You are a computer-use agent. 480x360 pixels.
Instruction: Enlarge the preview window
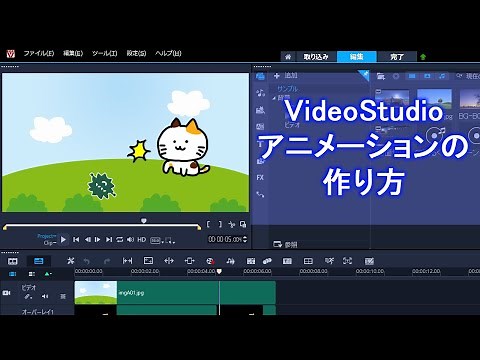tap(243, 224)
